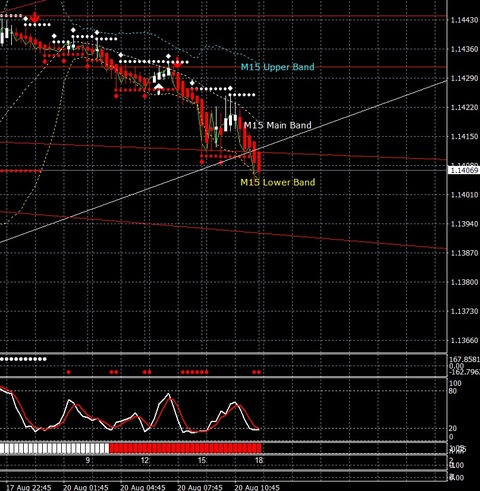The image size is (480, 491).
Task: Click the 1.14220 price axis label
Action: point(464,107)
